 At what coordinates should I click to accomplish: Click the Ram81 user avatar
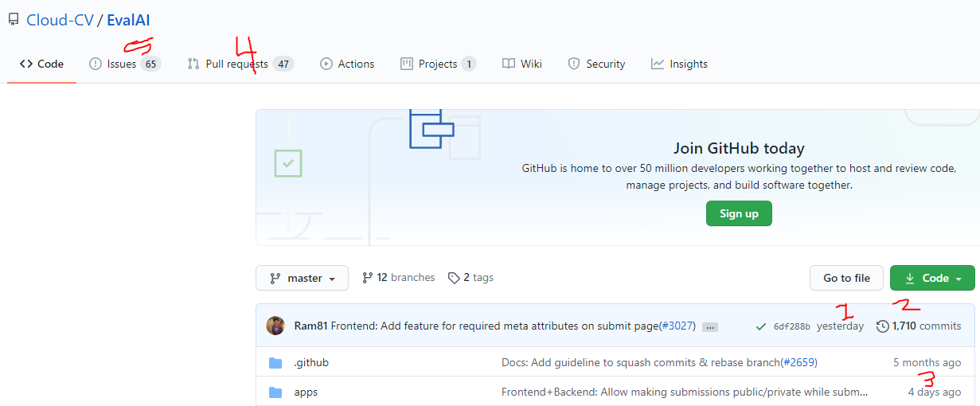tap(275, 326)
